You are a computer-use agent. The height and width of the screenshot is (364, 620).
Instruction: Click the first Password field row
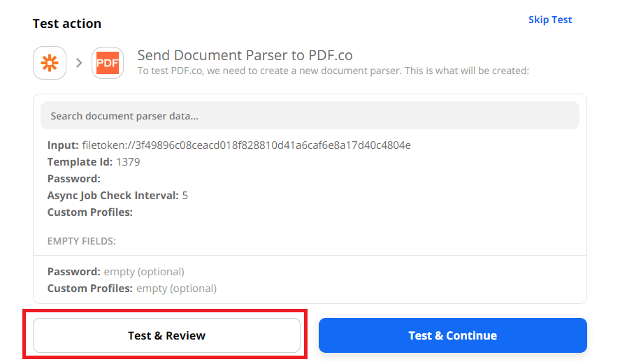click(74, 179)
